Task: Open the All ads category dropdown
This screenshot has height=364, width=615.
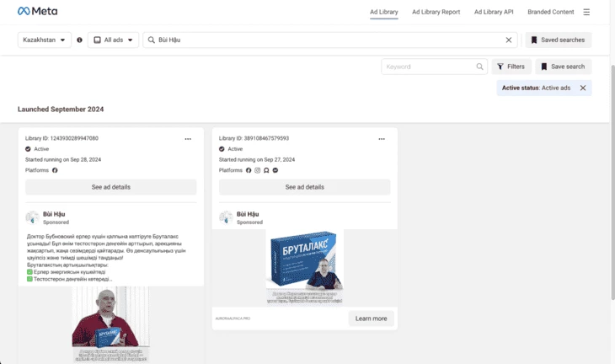Action: point(114,40)
